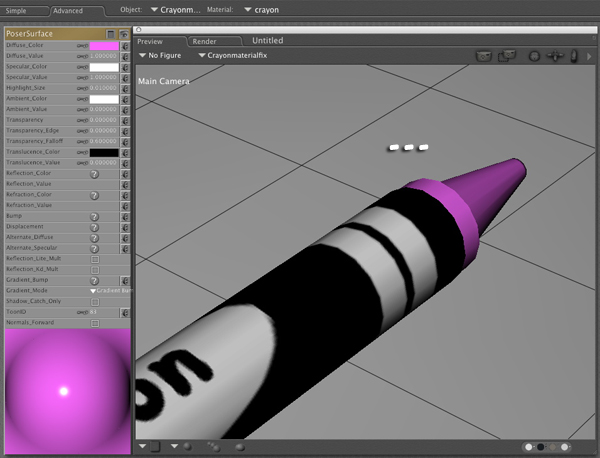
Task: Toggle the animation key on ToonID row
Action: click(x=82, y=313)
